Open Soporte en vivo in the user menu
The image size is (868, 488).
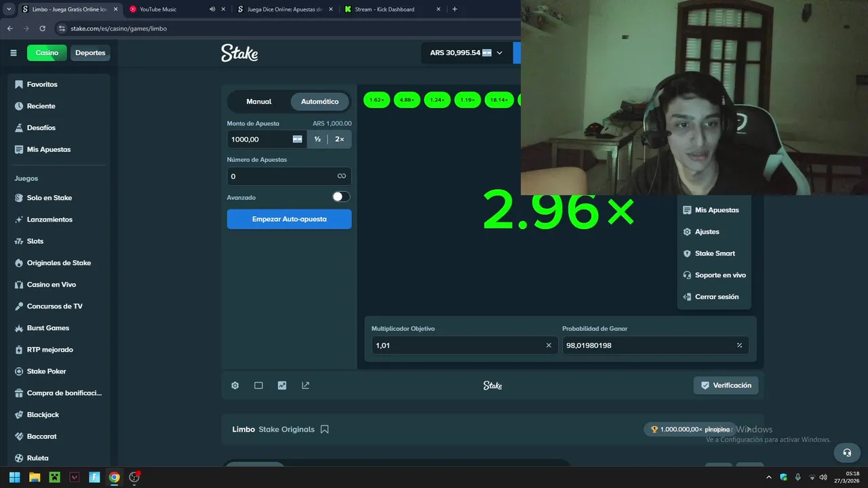(x=714, y=275)
